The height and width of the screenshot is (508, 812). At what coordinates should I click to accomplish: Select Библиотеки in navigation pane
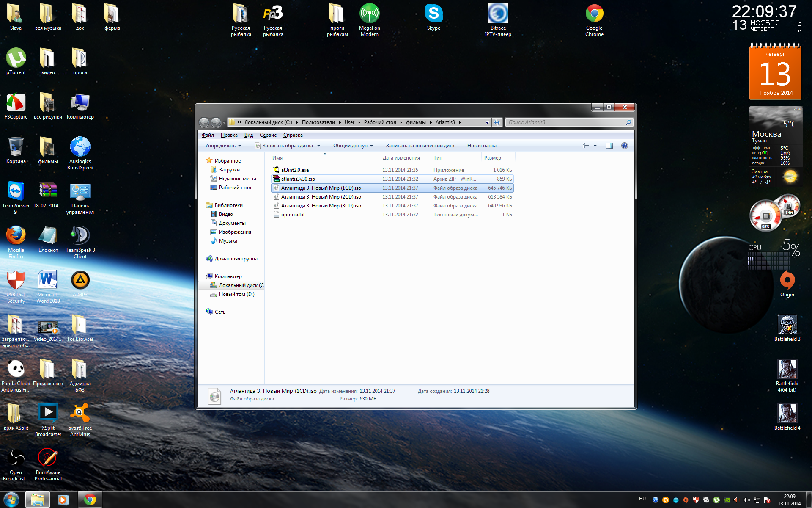[x=228, y=205]
